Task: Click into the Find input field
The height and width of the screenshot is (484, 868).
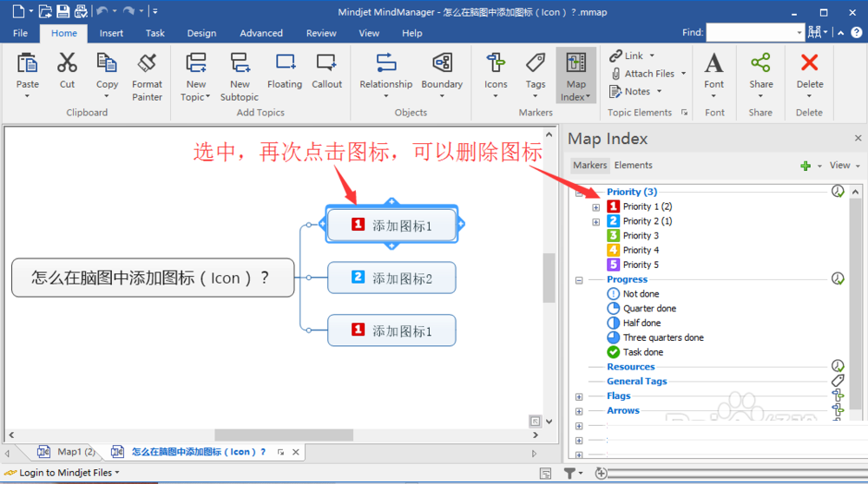Action: (x=751, y=33)
